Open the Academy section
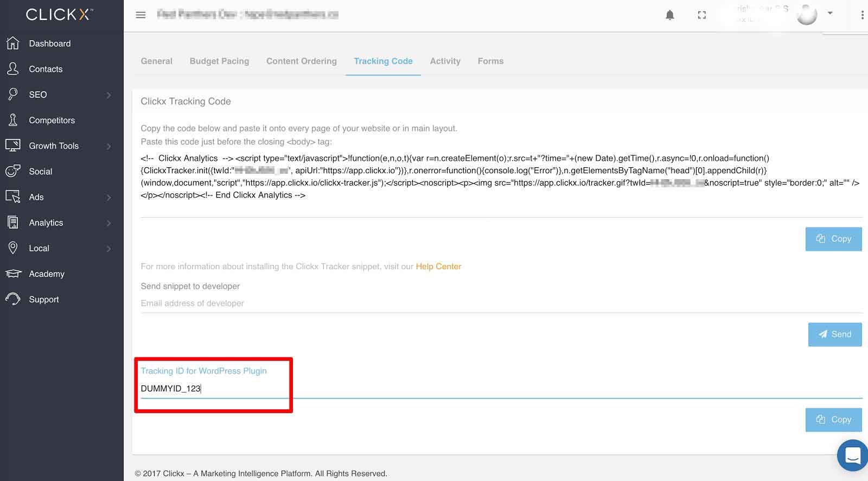The image size is (868, 481). (47, 274)
